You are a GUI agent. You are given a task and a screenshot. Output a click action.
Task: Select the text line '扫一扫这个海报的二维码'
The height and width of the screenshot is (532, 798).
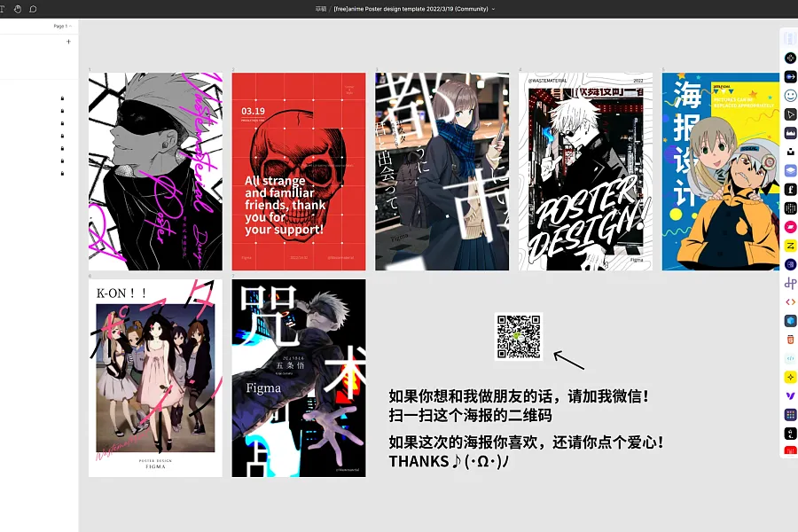click(x=470, y=415)
